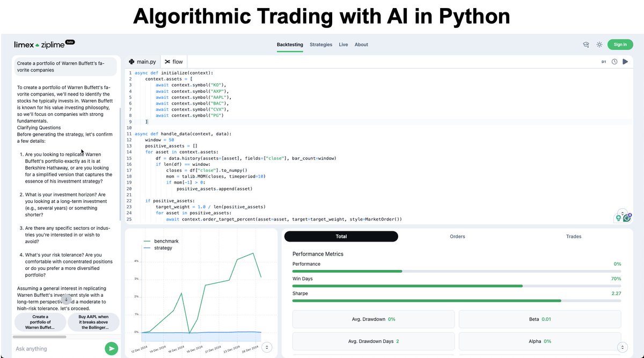Click 'Create a portfolio' user prompt bubble
This screenshot has width=644, height=358.
[x=64, y=67]
